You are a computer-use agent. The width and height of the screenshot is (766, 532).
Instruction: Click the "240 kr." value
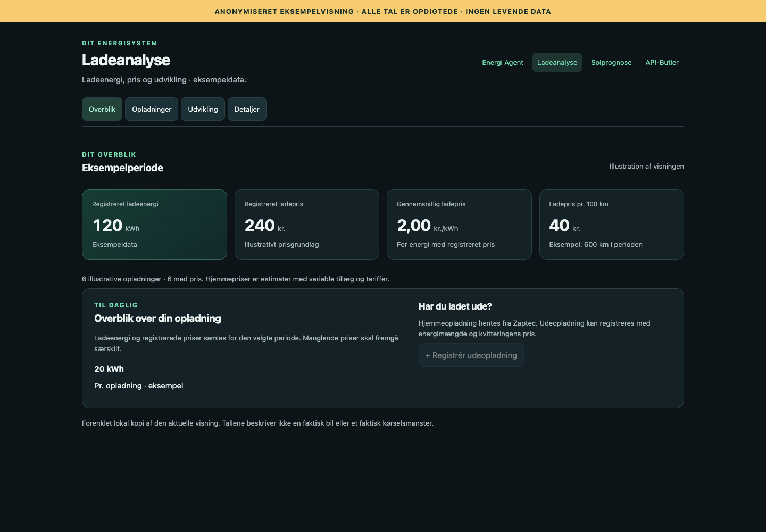265,226
